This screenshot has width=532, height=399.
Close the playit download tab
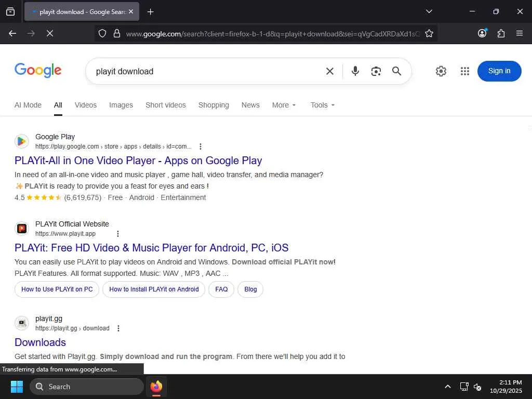tap(131, 11)
